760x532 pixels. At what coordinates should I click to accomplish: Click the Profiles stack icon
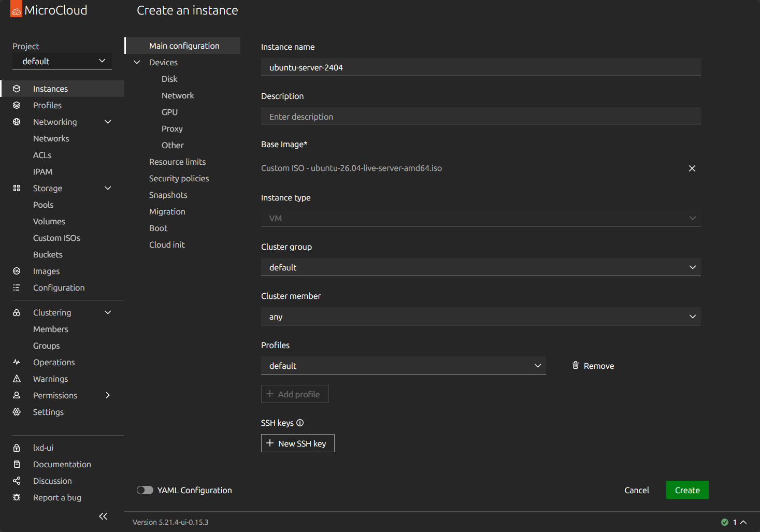click(x=17, y=105)
